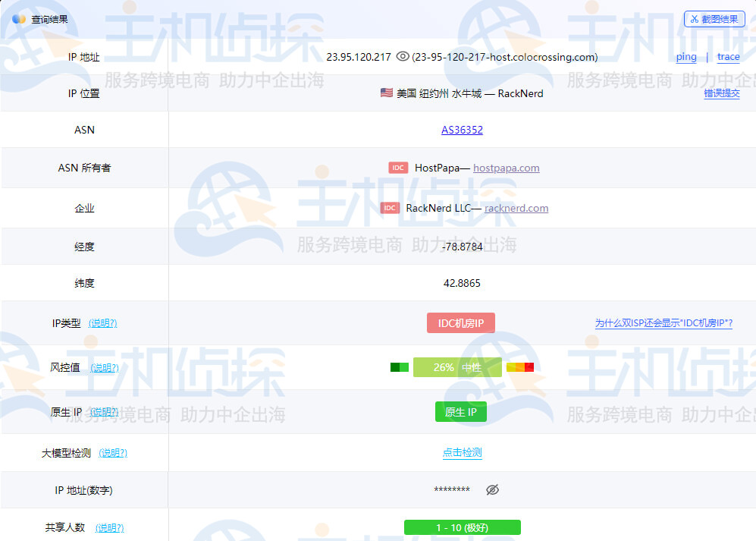Visit the racknerd.com link
This screenshot has height=541, width=756.
(x=516, y=208)
